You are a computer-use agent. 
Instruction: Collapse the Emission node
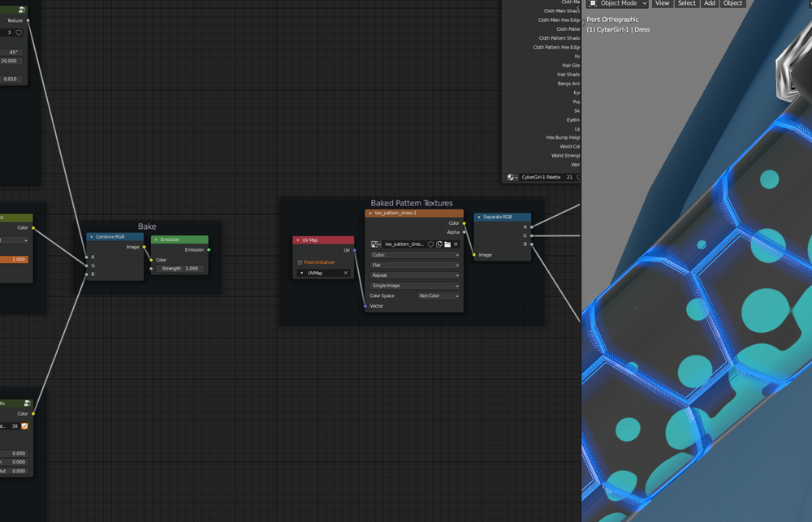(x=156, y=239)
